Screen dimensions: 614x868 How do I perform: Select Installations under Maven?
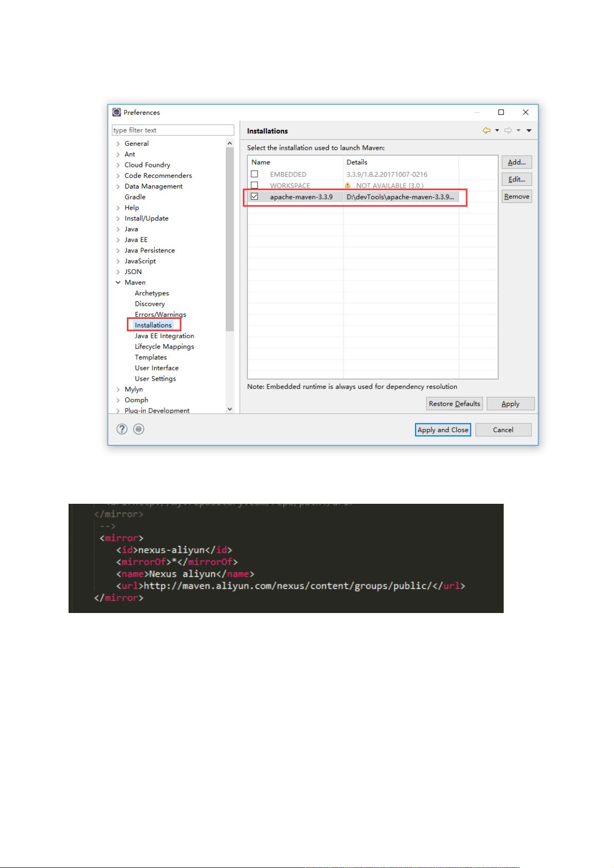153,325
